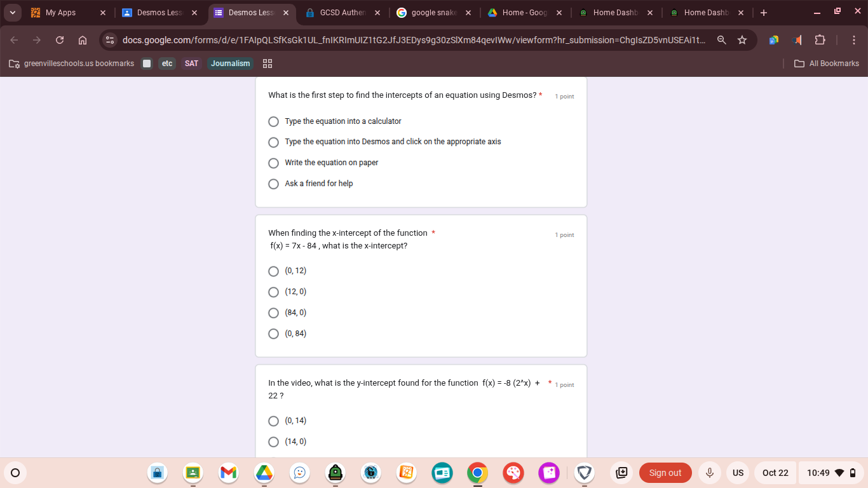The width and height of the screenshot is (868, 488).
Task: Activate the megaphone extension in the toolbar
Action: pos(797,39)
